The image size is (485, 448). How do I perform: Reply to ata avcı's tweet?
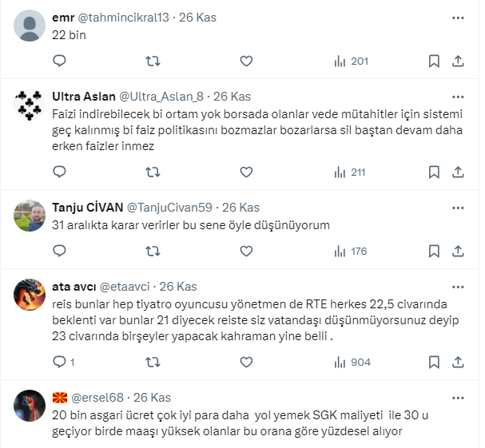pyautogui.click(x=59, y=362)
